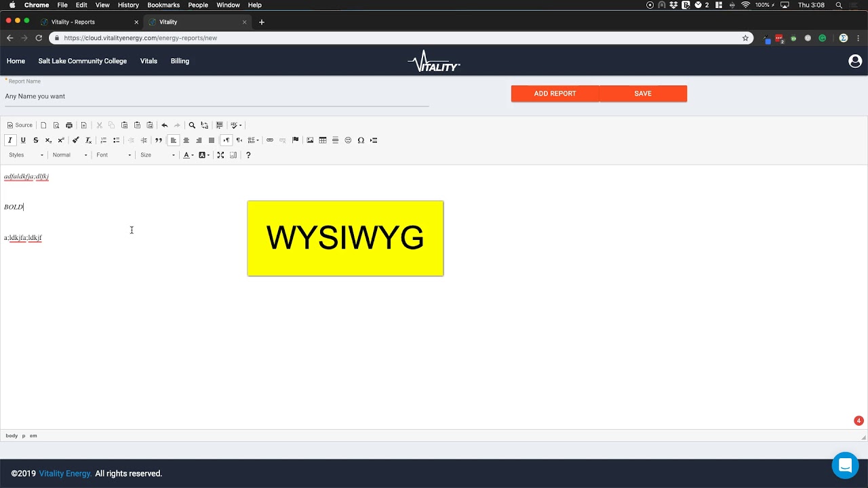Click the Replace icon
868x488 pixels.
[205, 125]
